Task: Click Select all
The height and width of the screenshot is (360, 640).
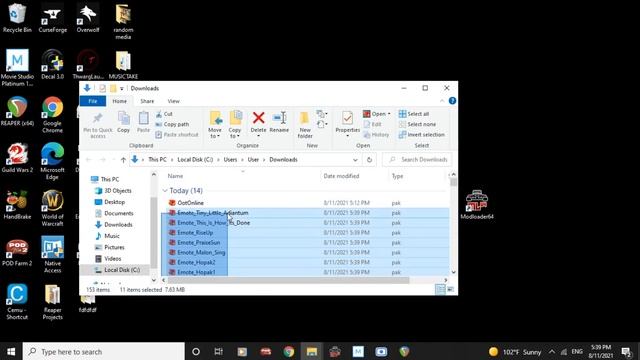Action: point(414,114)
